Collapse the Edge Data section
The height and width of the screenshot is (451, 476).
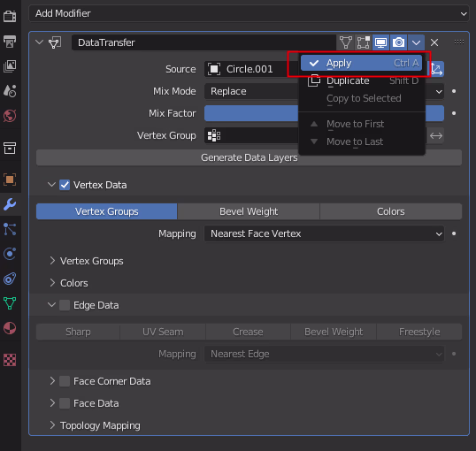51,305
